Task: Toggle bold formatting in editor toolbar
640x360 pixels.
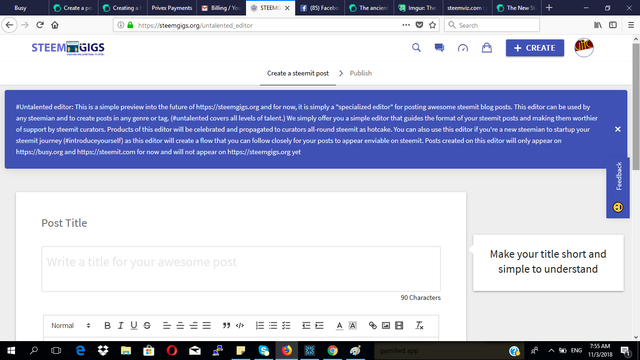Action: coord(107,325)
